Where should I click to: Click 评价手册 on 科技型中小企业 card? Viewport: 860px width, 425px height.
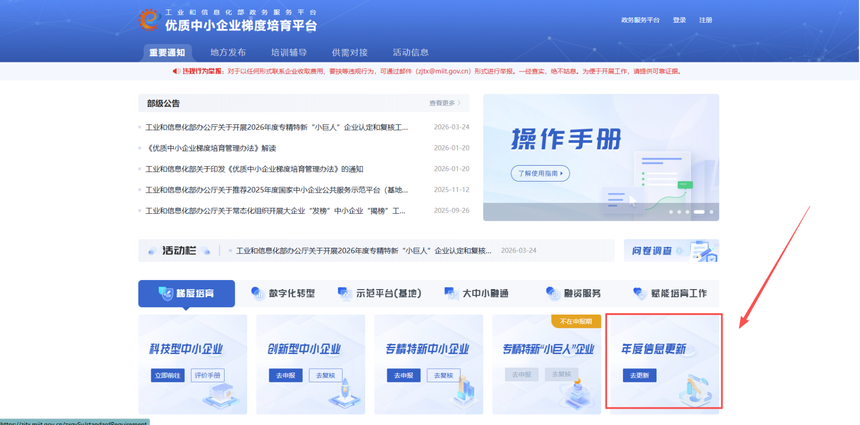click(208, 375)
